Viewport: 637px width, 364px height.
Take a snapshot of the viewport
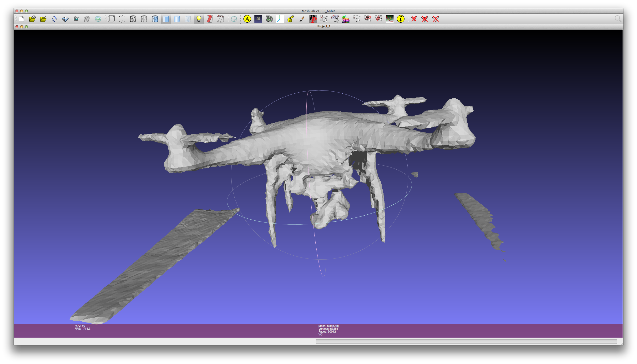click(x=76, y=19)
